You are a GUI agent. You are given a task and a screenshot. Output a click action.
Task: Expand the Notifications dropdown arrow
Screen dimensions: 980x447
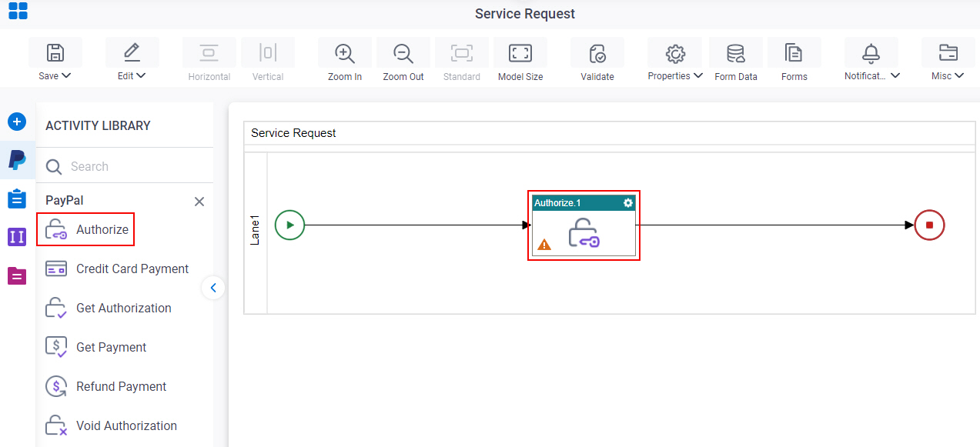click(896, 76)
